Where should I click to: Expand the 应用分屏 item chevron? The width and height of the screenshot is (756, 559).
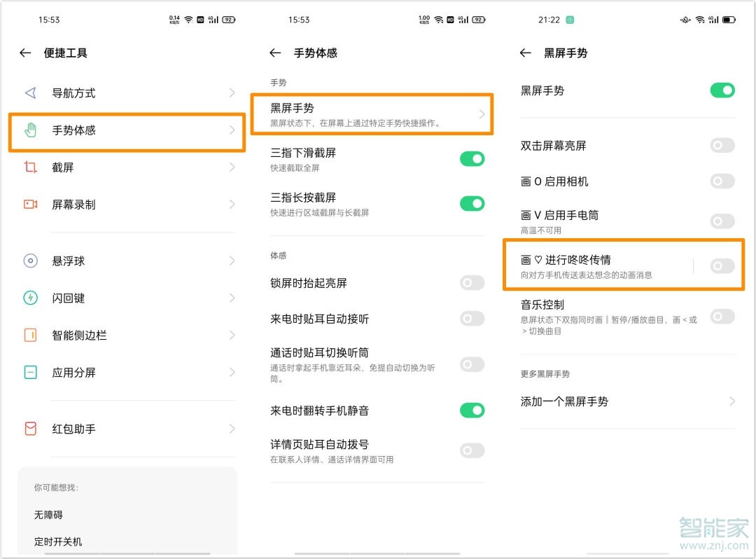tap(232, 373)
